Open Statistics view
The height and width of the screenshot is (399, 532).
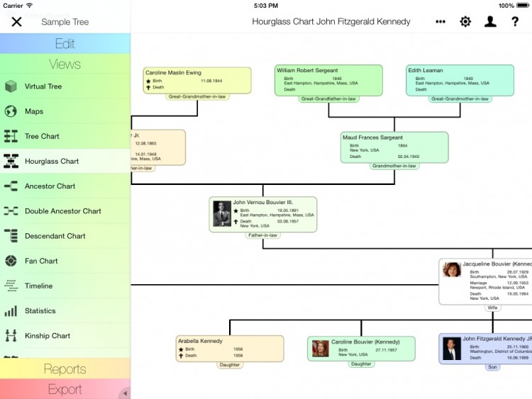(x=65, y=310)
